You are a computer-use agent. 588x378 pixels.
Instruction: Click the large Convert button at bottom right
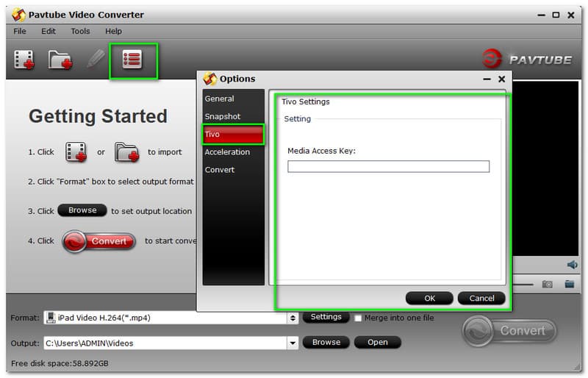point(509,331)
